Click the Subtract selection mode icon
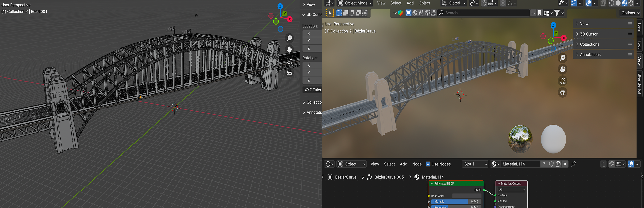Screen dimensions: 644x208 [x=352, y=13]
